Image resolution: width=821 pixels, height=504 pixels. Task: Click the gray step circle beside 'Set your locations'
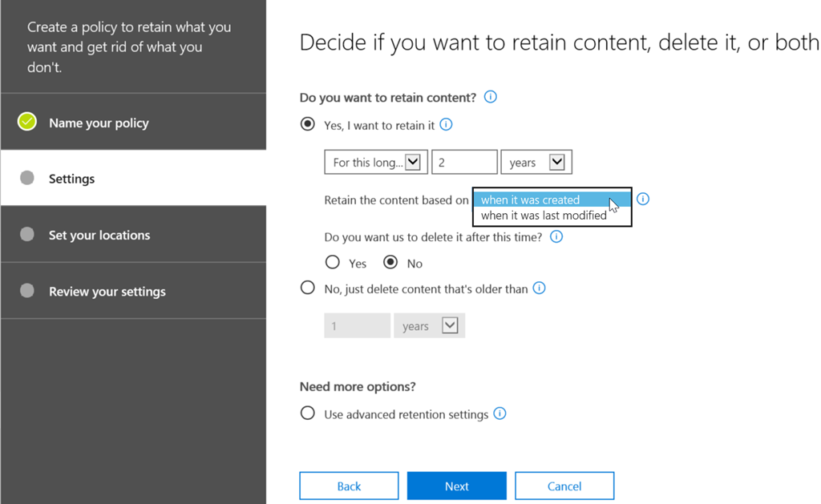point(27,234)
